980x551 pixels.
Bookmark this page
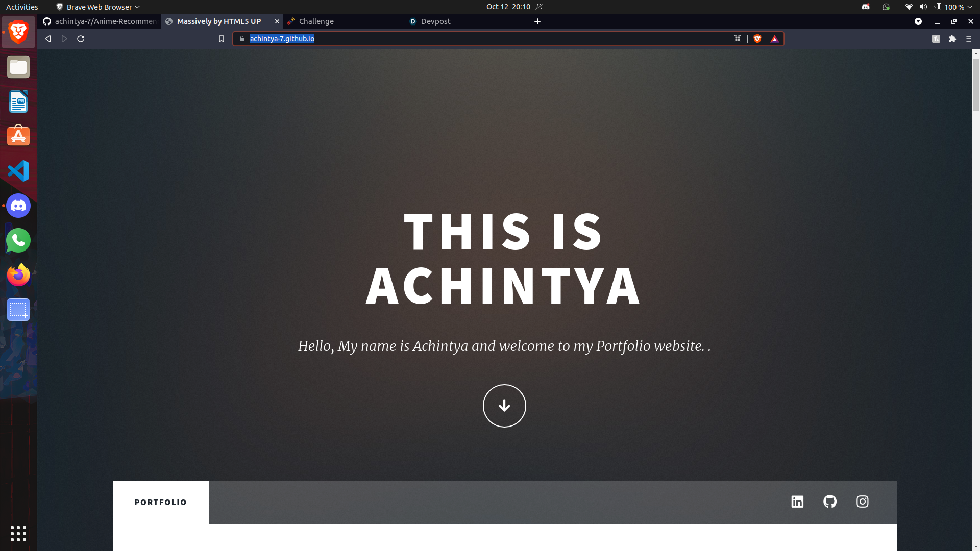point(222,39)
